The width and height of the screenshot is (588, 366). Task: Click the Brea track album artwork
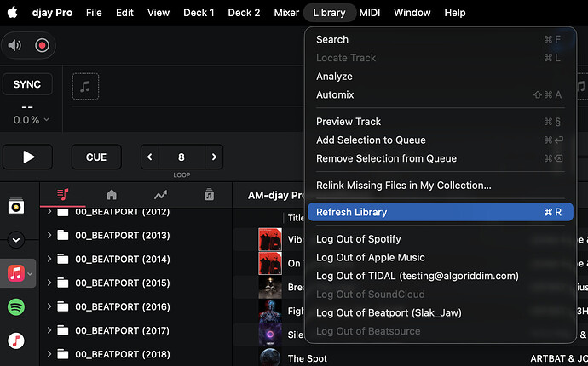(270, 287)
